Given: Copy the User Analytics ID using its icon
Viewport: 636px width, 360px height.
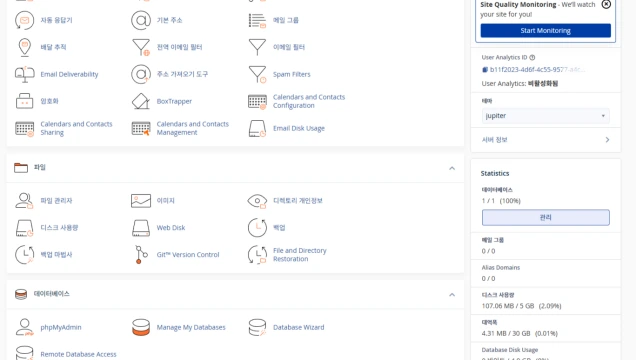Looking at the screenshot, I should tap(485, 70).
